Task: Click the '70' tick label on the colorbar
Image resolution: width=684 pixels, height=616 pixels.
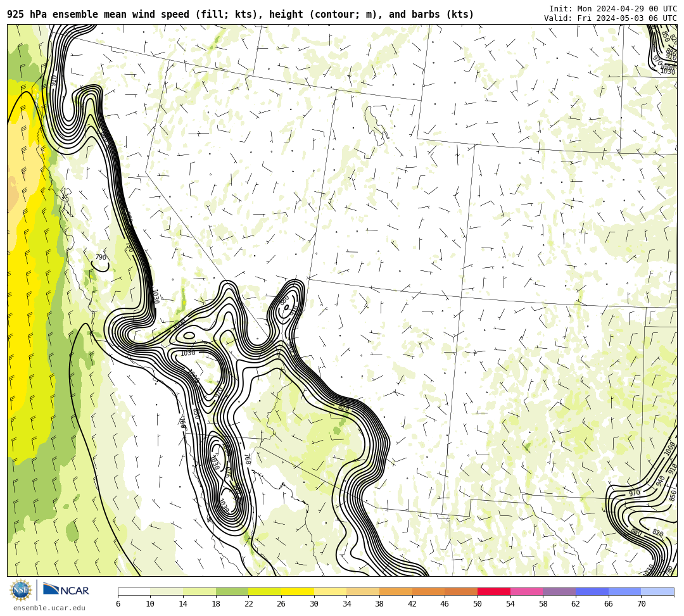Action: pyautogui.click(x=641, y=604)
